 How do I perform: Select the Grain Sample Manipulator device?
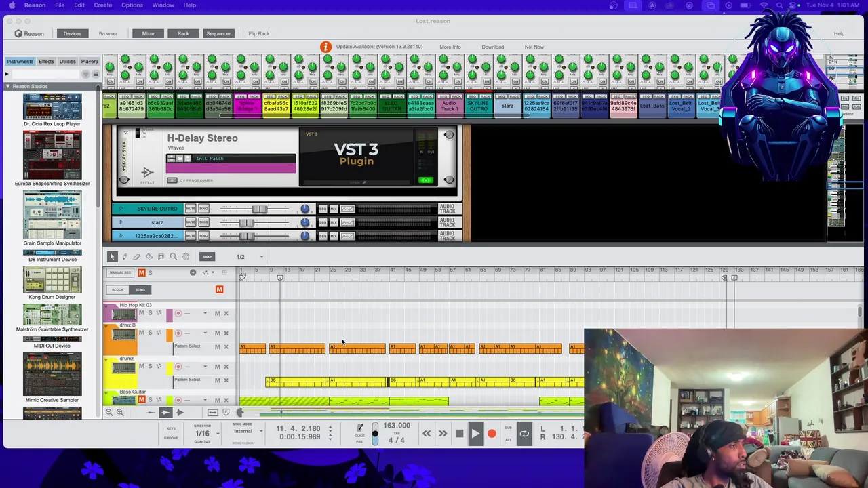52,215
